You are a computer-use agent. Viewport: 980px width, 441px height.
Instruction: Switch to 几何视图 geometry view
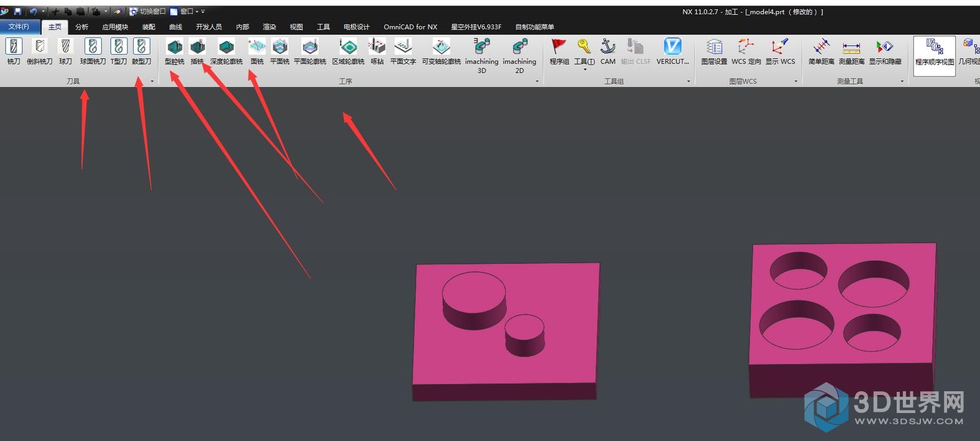969,51
